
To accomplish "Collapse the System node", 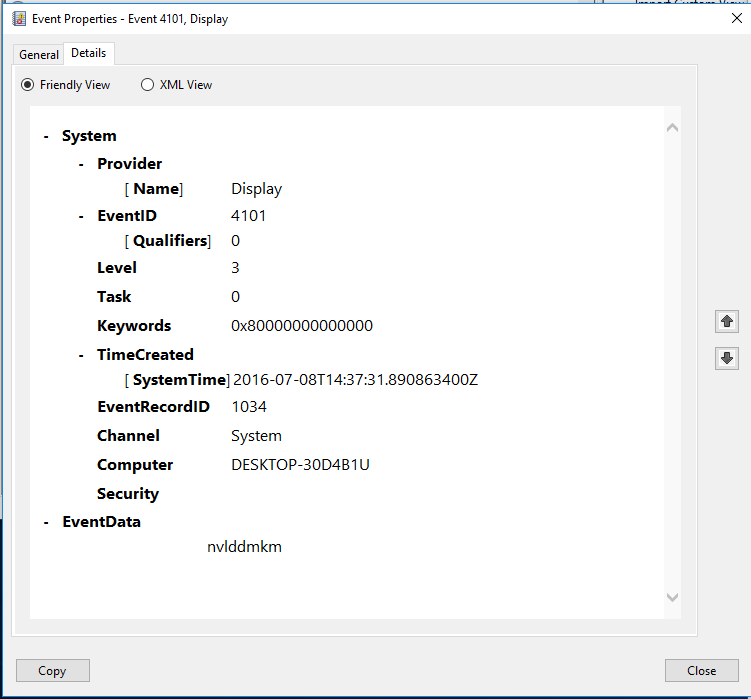I will [x=46, y=137].
